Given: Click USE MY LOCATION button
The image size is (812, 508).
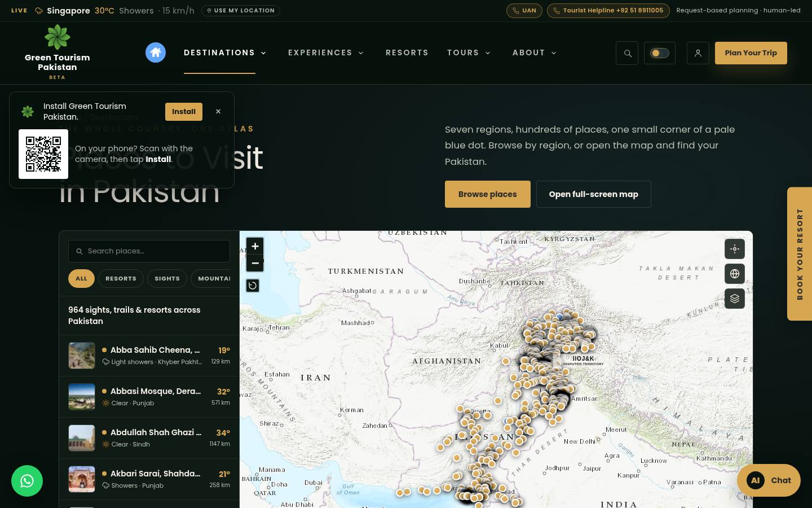Looking at the screenshot, I should click(x=241, y=11).
